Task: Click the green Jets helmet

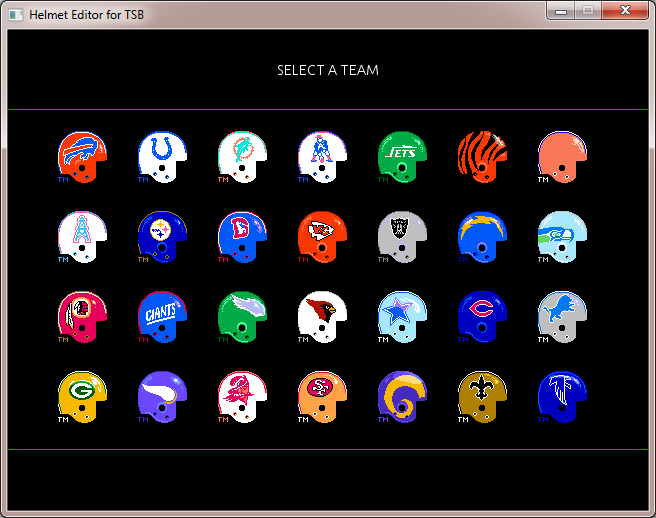Action: coord(402,157)
